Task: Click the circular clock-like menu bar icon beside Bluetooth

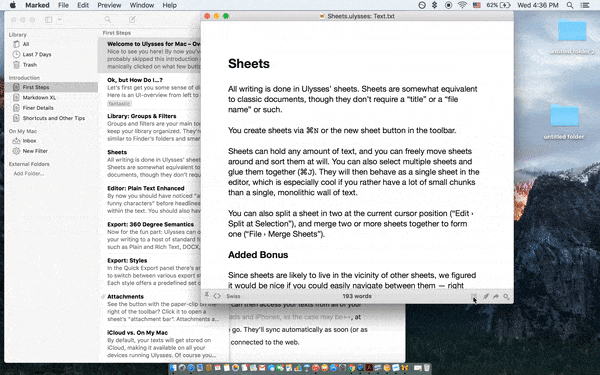Action: coord(422,5)
